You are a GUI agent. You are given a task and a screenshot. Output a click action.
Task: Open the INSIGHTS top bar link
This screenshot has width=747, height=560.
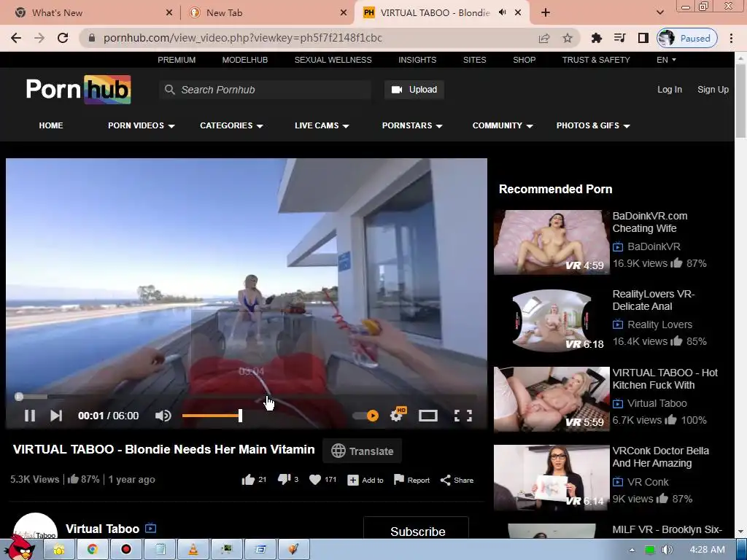[x=417, y=60]
